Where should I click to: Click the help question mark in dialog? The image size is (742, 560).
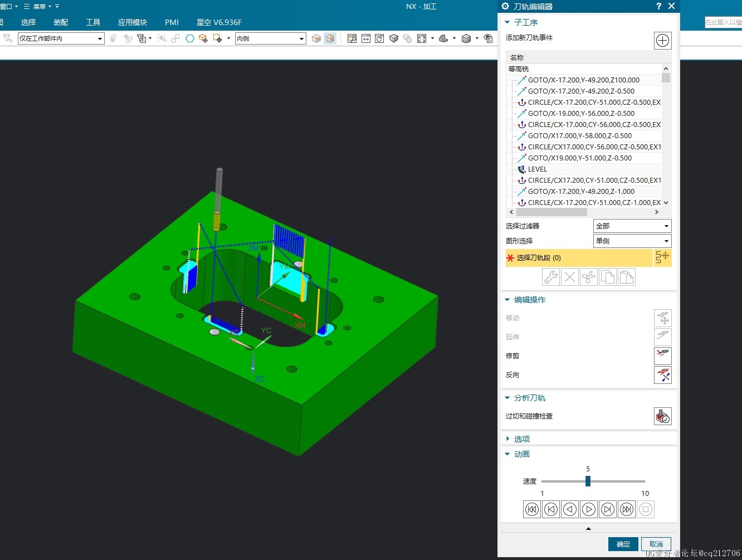(658, 6)
